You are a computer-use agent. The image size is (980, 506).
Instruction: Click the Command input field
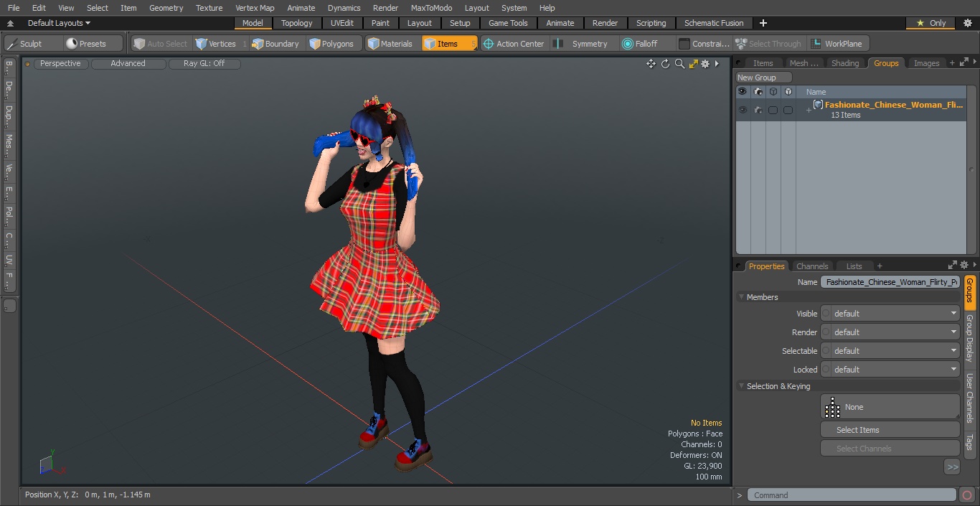coord(852,495)
